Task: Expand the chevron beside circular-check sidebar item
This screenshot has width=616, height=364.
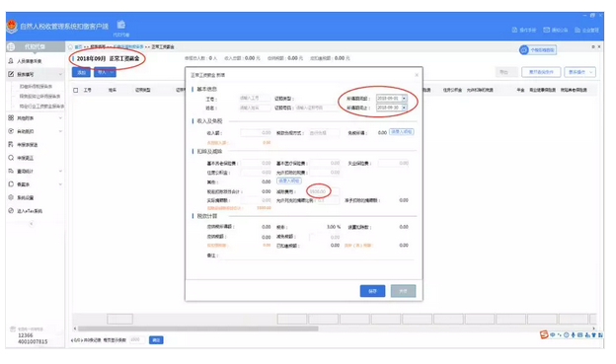Action: click(60, 131)
